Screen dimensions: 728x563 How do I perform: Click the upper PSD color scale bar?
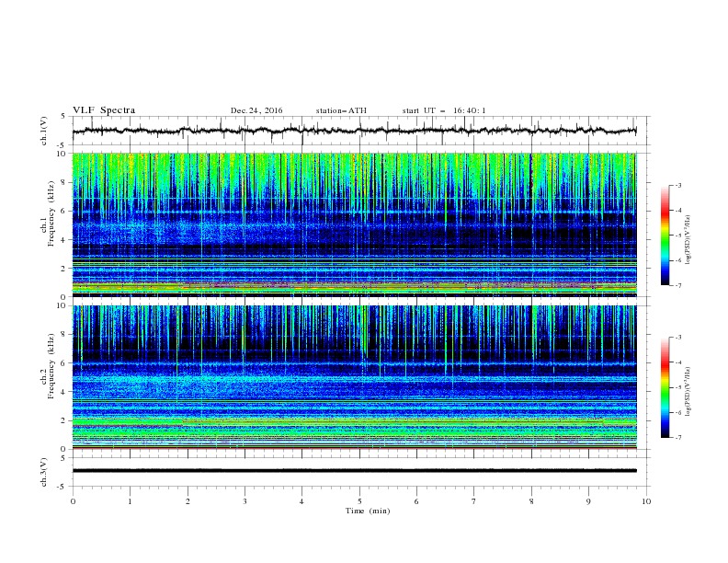665,236
